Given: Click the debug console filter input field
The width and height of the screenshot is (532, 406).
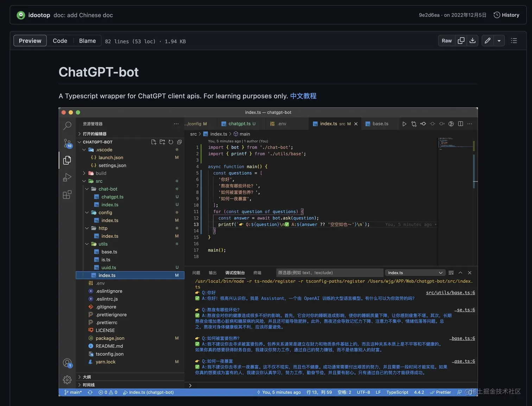Looking at the screenshot, I should pos(329,273).
